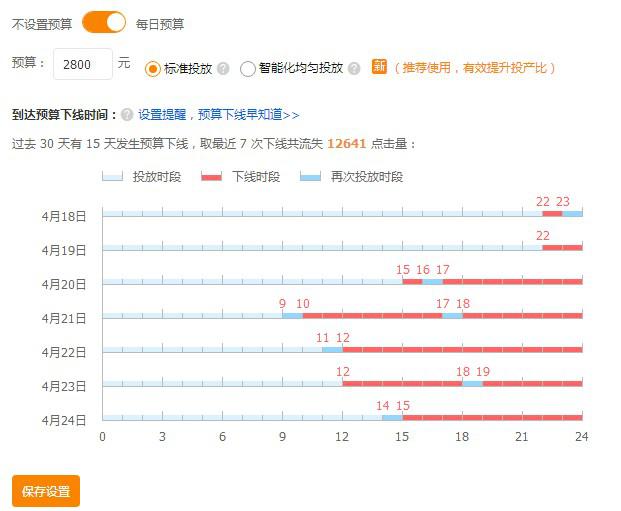
Task: Click blue segment at 16 on 4月20日
Action: [432, 282]
